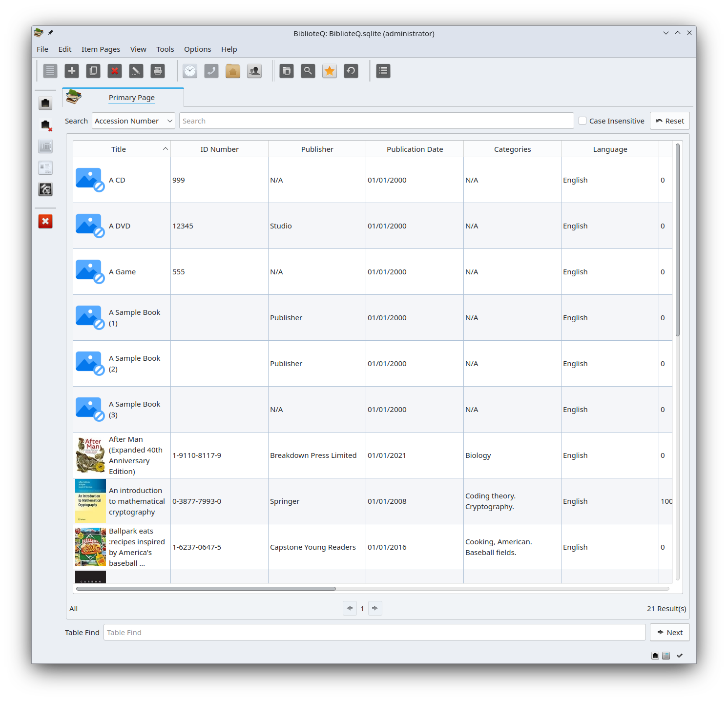
Task: Click the Refresh circular arrow toolbar icon
Action: 351,71
